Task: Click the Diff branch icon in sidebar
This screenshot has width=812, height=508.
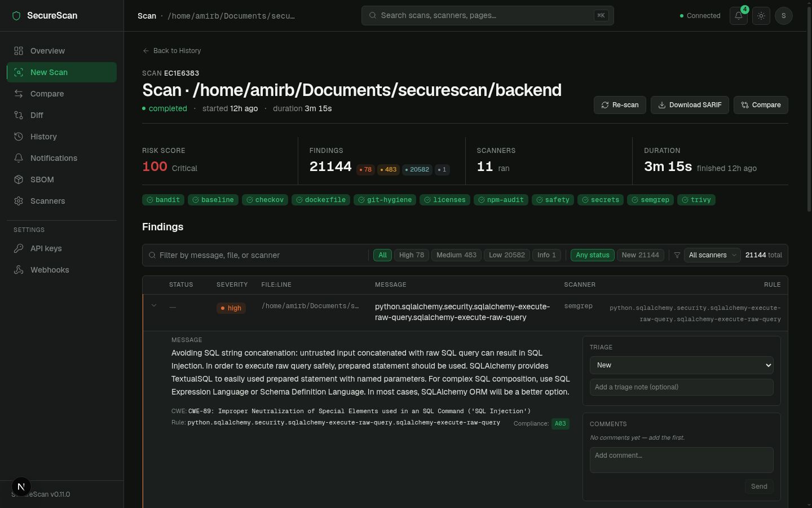Action: (19, 115)
